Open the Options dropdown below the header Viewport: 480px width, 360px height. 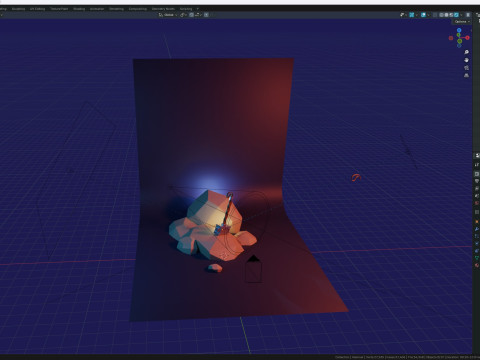(x=462, y=22)
